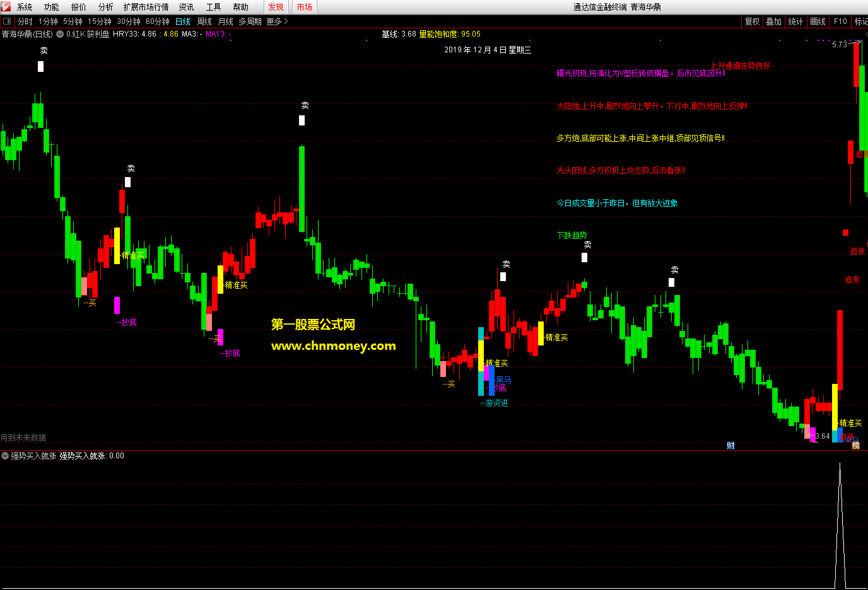Switch to the 60分钟 period
Screen dimensions: 868x590
(158, 21)
